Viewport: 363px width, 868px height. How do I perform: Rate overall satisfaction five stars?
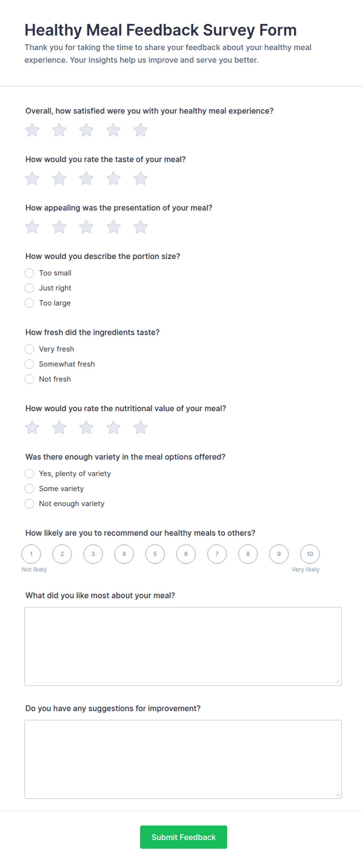(141, 130)
